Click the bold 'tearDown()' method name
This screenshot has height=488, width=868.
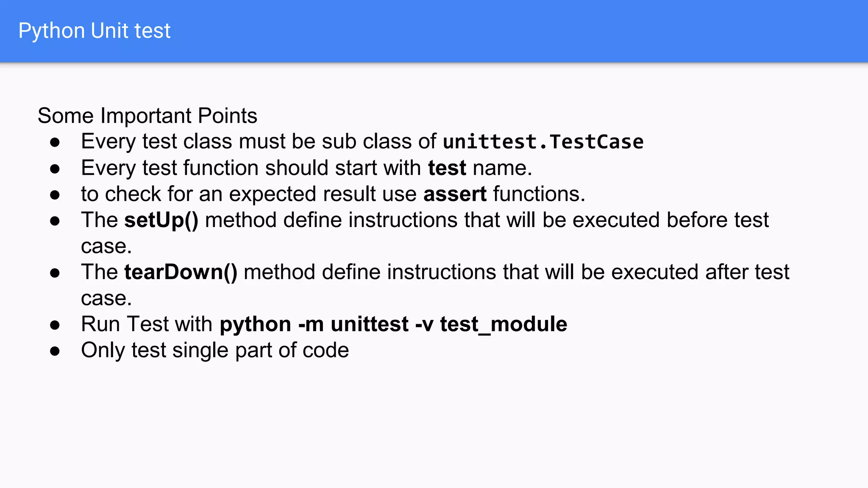(181, 272)
